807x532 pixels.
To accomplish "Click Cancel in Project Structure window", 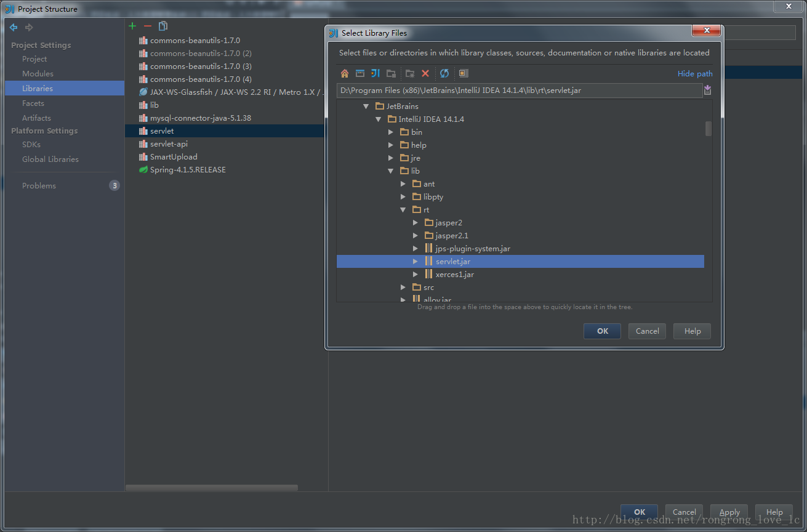I will (684, 512).
